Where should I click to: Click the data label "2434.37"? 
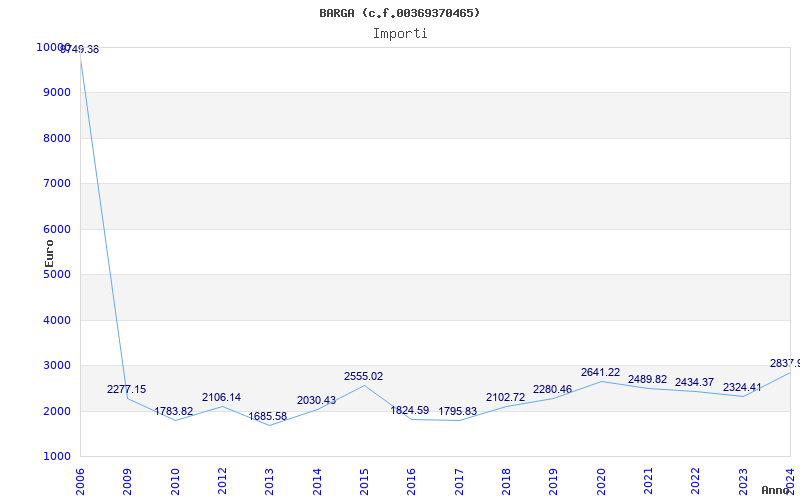click(694, 382)
